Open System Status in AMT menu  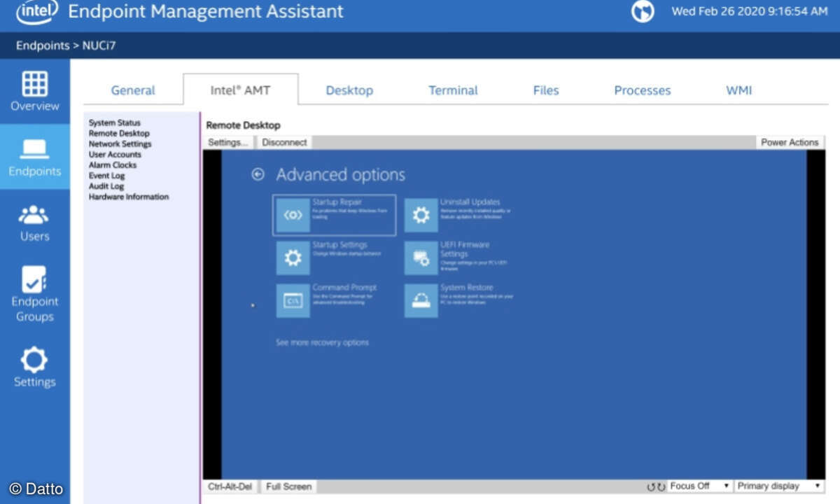(x=115, y=122)
